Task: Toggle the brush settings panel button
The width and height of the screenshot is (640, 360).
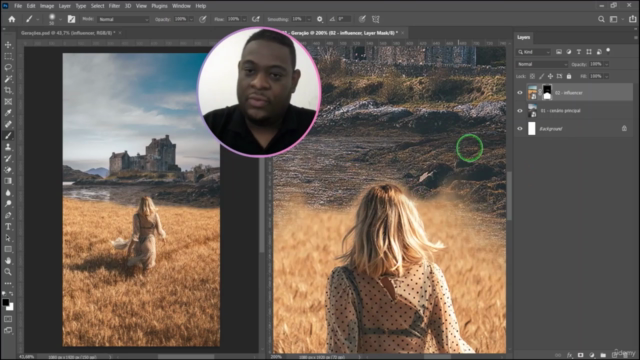Action: 71,19
